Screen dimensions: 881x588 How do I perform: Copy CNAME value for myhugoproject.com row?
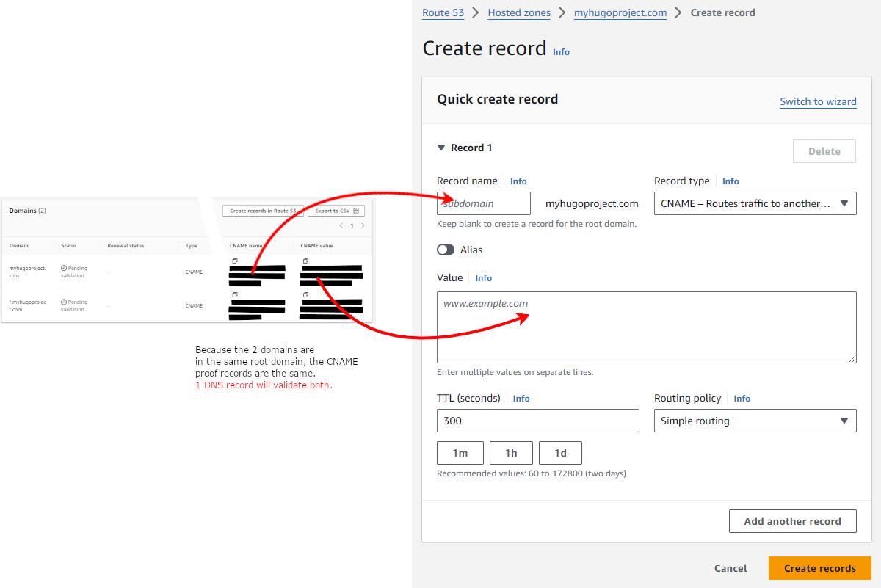point(305,261)
